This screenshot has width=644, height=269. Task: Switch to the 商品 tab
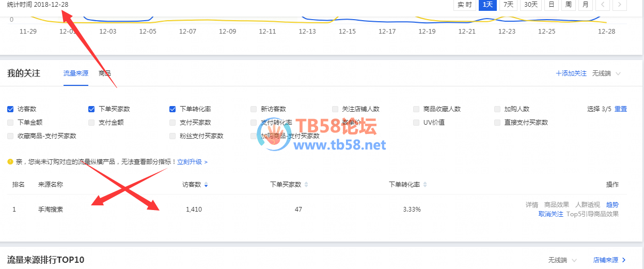point(105,73)
